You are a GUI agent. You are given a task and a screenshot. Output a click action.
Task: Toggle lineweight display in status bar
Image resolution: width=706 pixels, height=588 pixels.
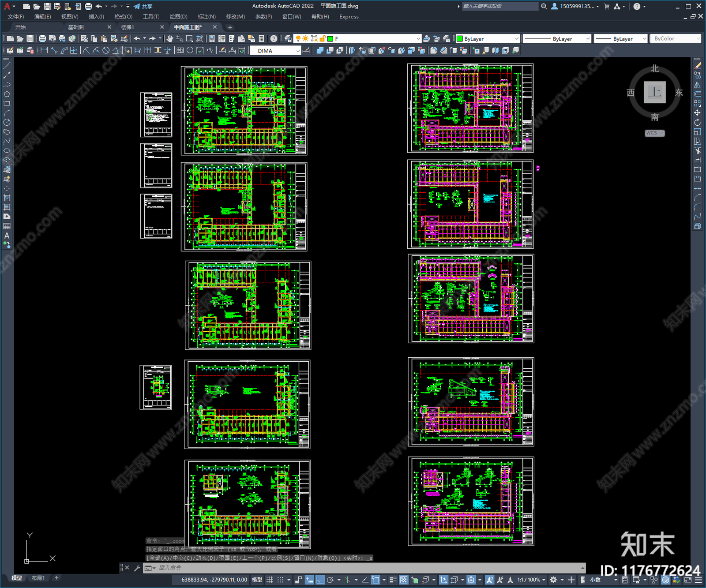pos(393,580)
